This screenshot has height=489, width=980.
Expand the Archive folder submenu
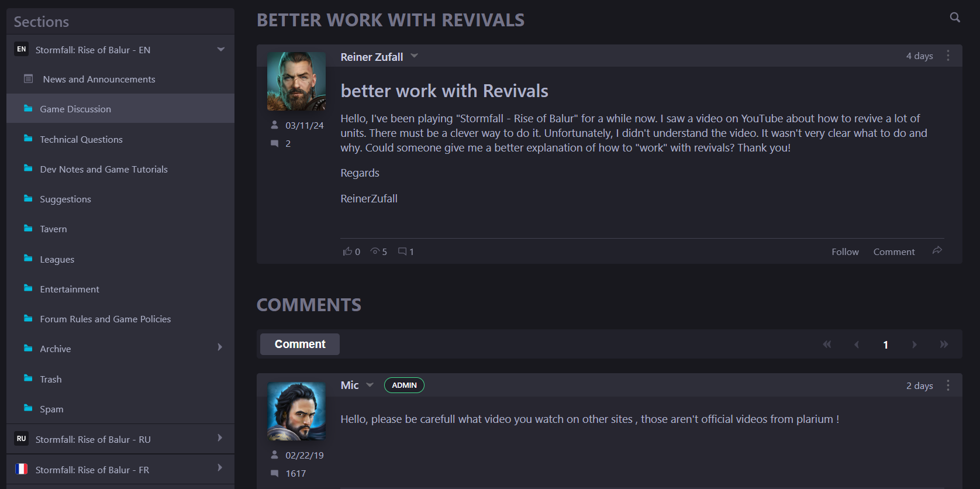coord(220,347)
